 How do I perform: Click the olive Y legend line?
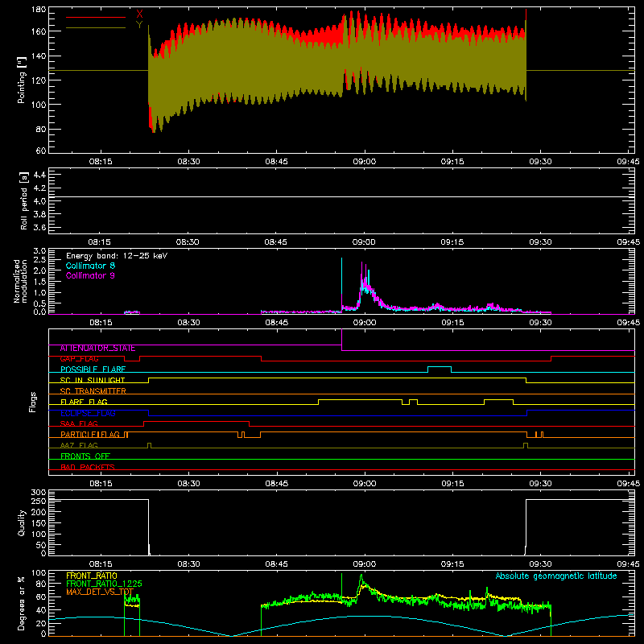coord(95,28)
